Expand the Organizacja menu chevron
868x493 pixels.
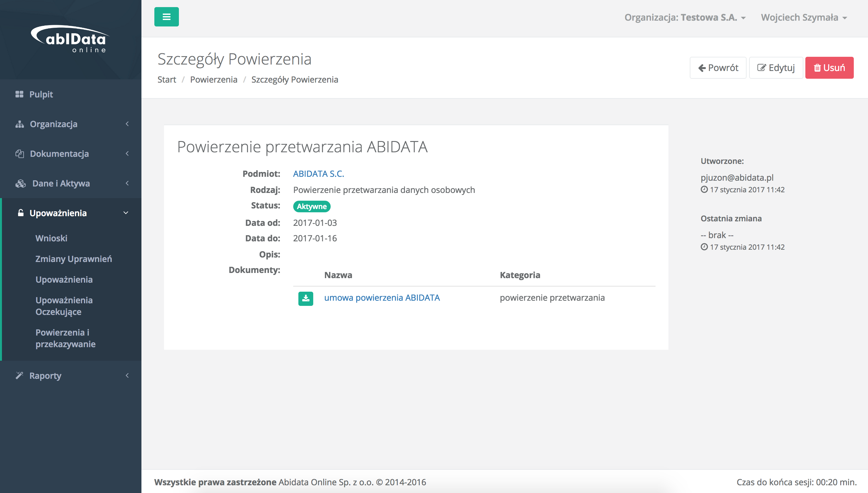click(127, 124)
